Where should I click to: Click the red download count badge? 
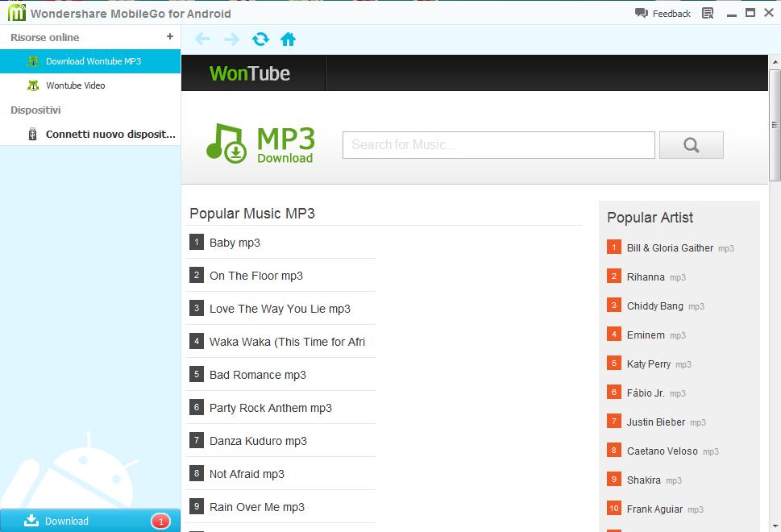[160, 521]
